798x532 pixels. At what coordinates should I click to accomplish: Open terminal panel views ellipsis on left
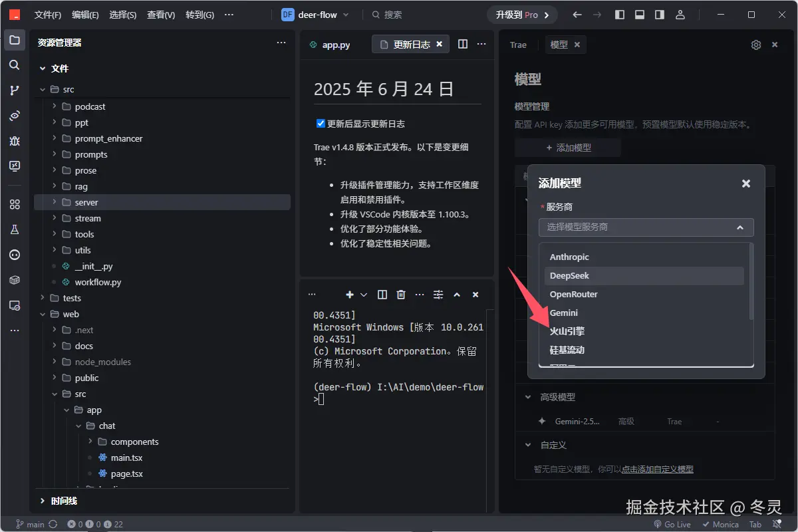tap(312, 295)
